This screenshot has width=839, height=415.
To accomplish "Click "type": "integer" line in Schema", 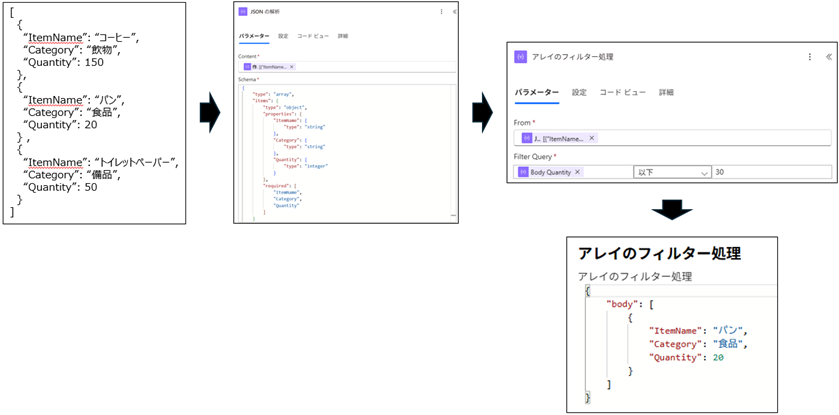I will (306, 166).
